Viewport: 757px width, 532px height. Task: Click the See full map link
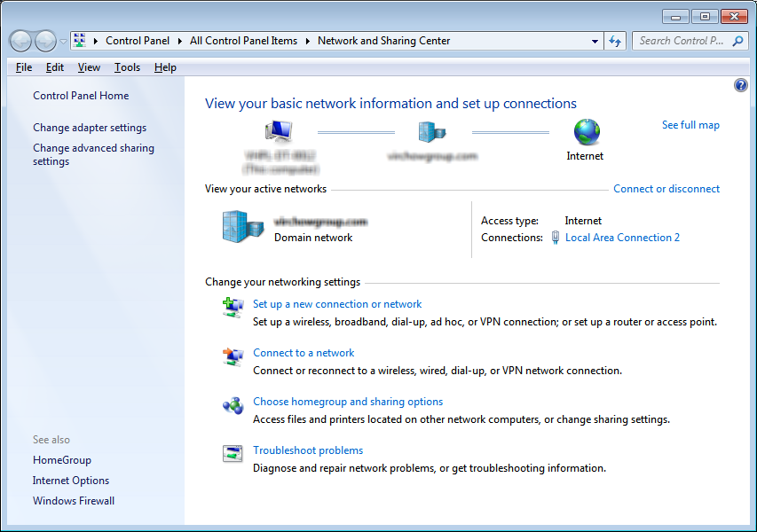[690, 125]
